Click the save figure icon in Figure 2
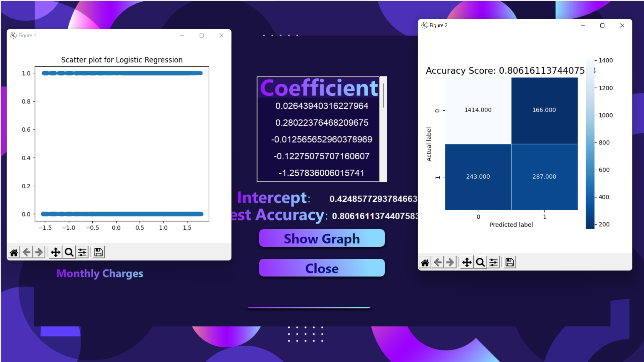 pos(510,262)
